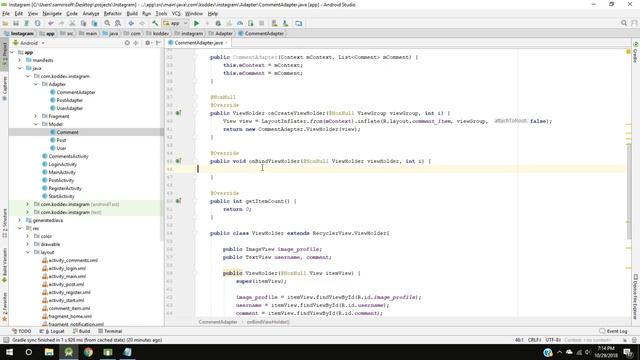Click the Cortana search circle on taskbar
This screenshot has height=360, width=640.
29,352
